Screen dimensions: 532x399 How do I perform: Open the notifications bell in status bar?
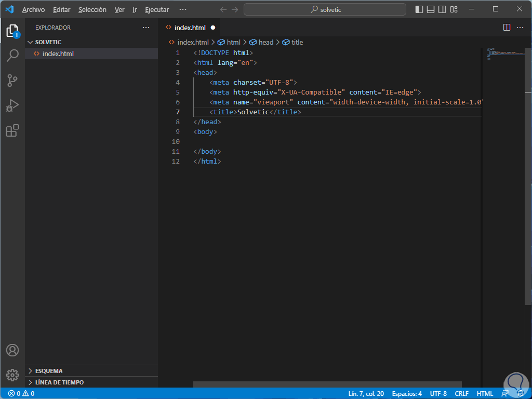pyautogui.click(x=521, y=393)
